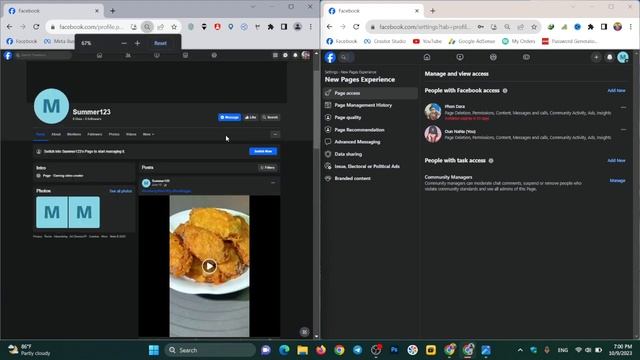Image resolution: width=640 pixels, height=360 pixels.
Task: Open Advanced Messaging settings
Action: pos(371,142)
